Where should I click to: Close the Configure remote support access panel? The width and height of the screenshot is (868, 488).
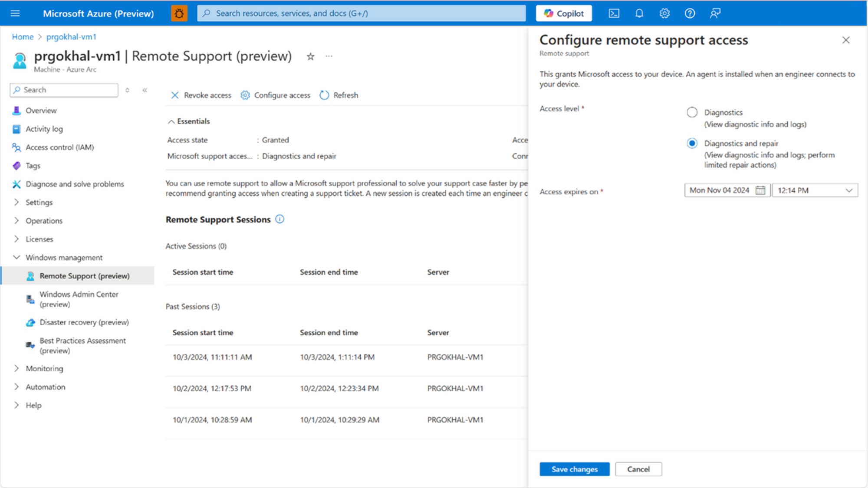click(846, 40)
